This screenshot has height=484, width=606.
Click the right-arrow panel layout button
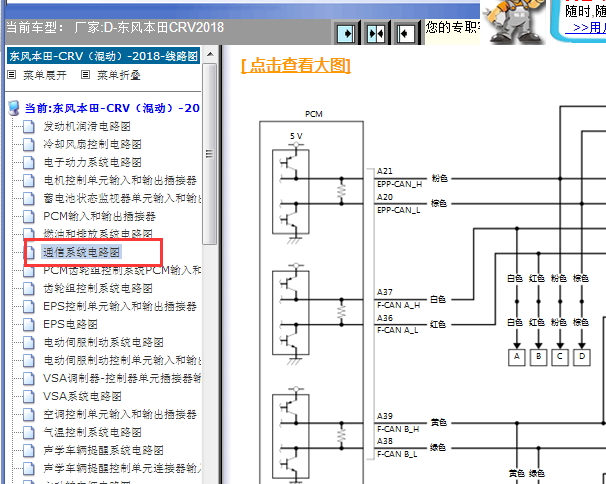(x=346, y=33)
